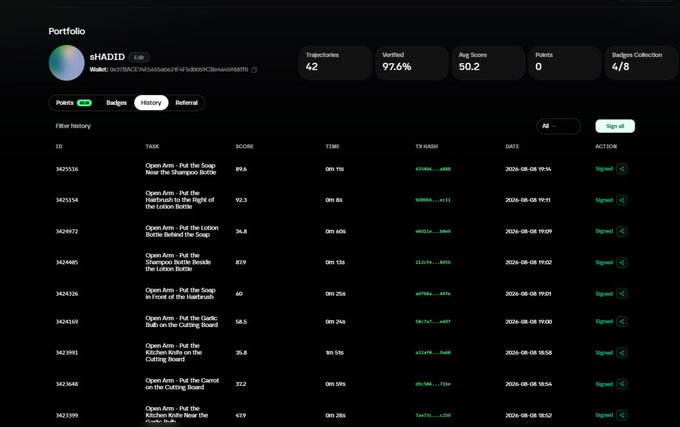Share the entry 3423648 with its share icon
This screenshot has width=680, height=427.
(x=621, y=384)
